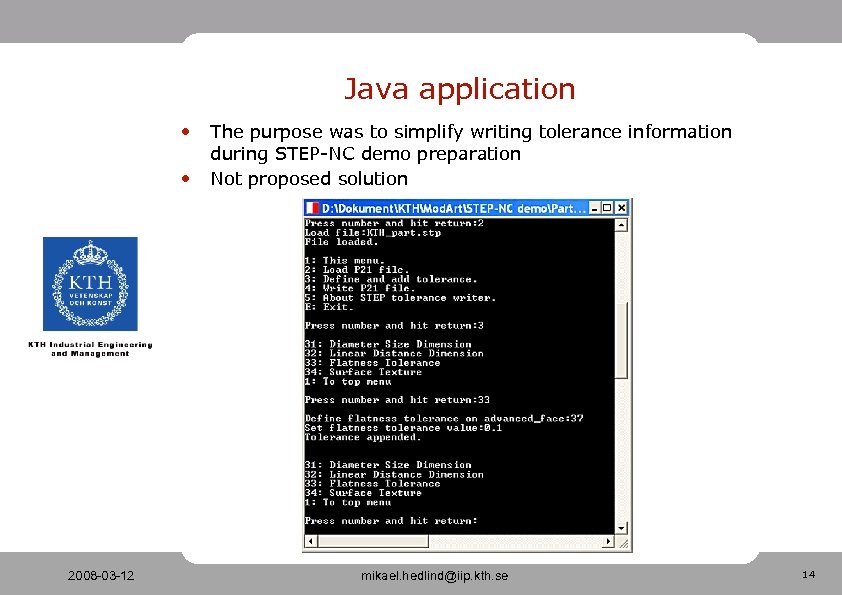Click the 'Java application' slide title
The height and width of the screenshot is (595, 842).
[x=460, y=89]
